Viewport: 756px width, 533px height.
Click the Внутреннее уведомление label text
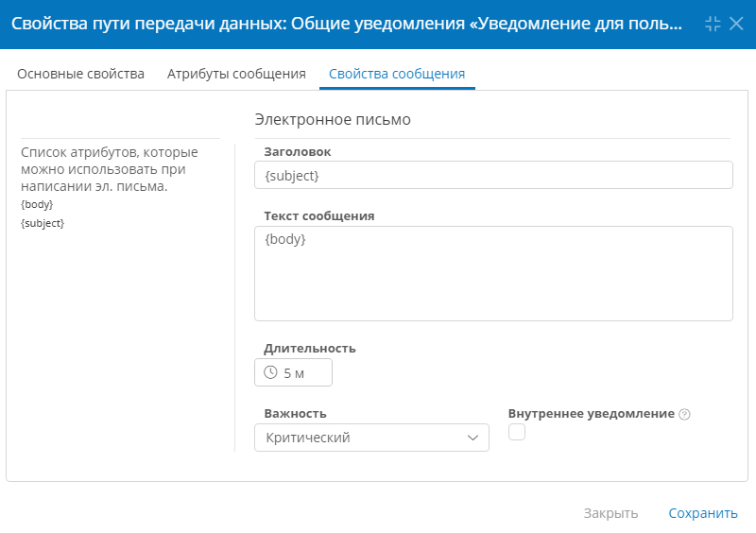(x=592, y=414)
